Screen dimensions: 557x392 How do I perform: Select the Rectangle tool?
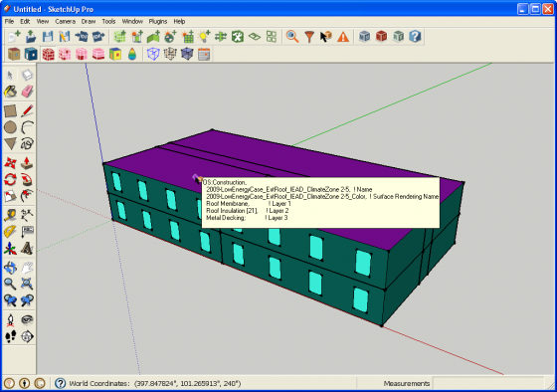point(10,110)
